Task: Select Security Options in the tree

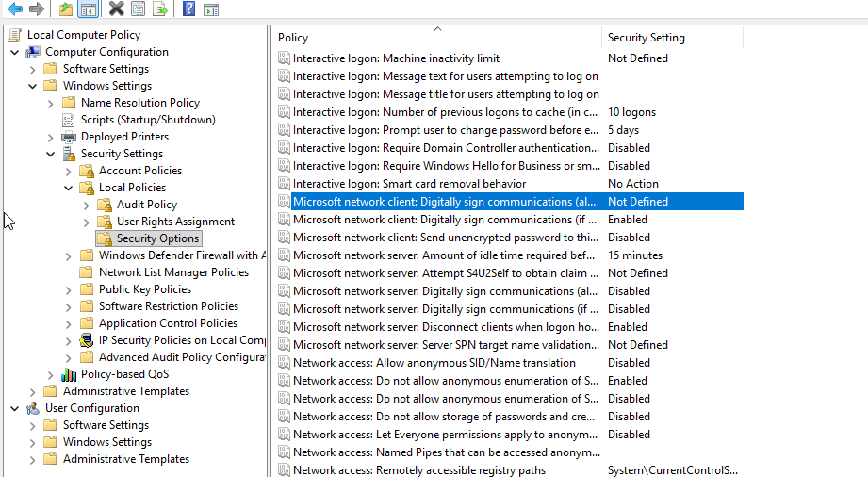Action: [x=157, y=238]
